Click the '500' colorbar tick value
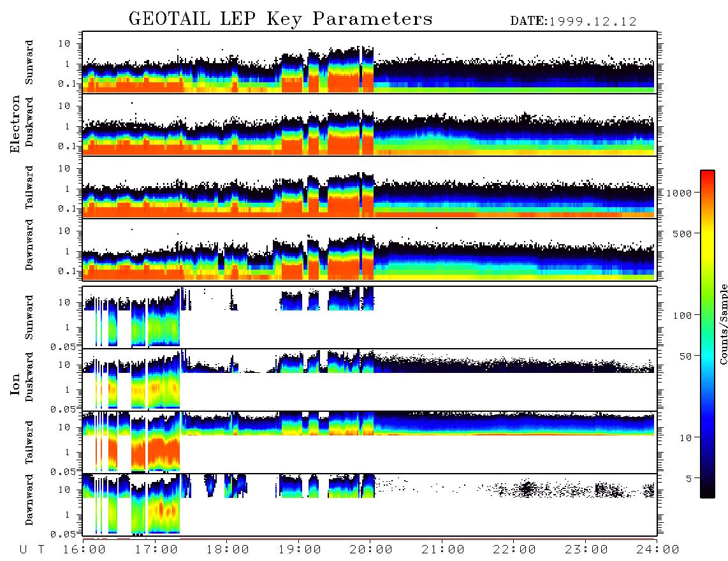The width and height of the screenshot is (728, 561). pyautogui.click(x=682, y=233)
